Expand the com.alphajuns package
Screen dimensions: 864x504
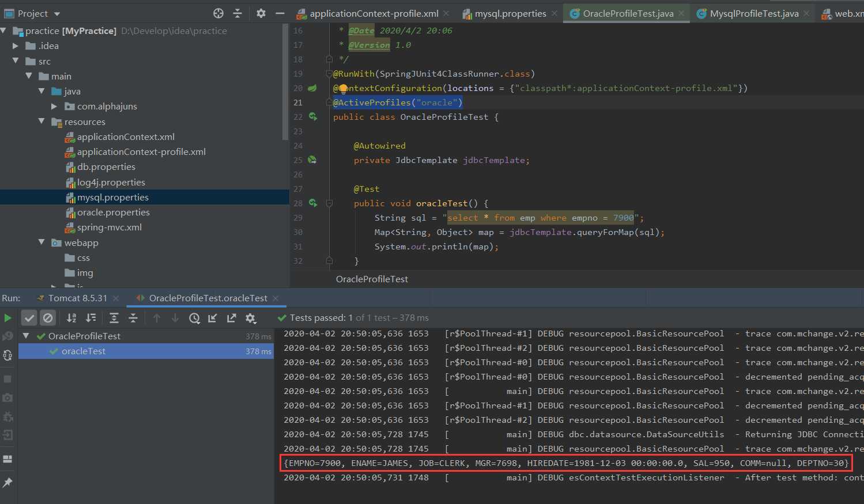[x=54, y=107]
